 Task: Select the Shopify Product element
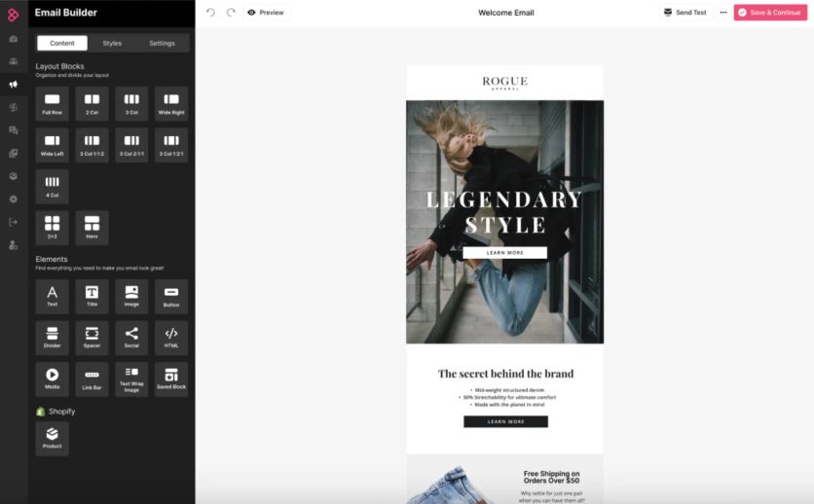pyautogui.click(x=52, y=439)
